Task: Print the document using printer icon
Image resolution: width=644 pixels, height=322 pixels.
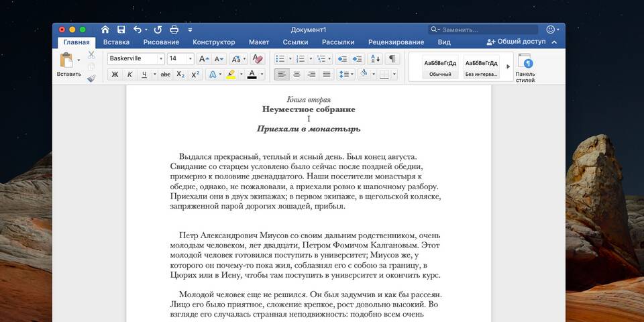Action: point(174,30)
